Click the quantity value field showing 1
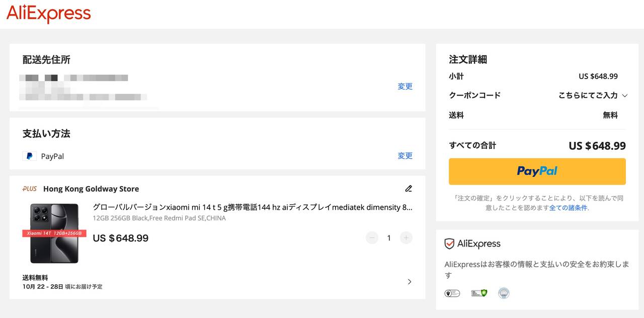This screenshot has height=318, width=644. coord(389,238)
